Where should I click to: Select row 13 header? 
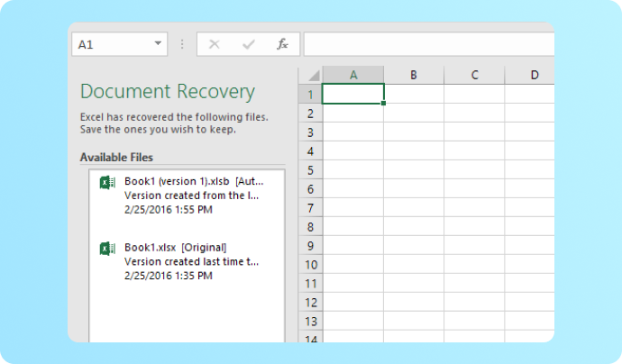click(310, 321)
